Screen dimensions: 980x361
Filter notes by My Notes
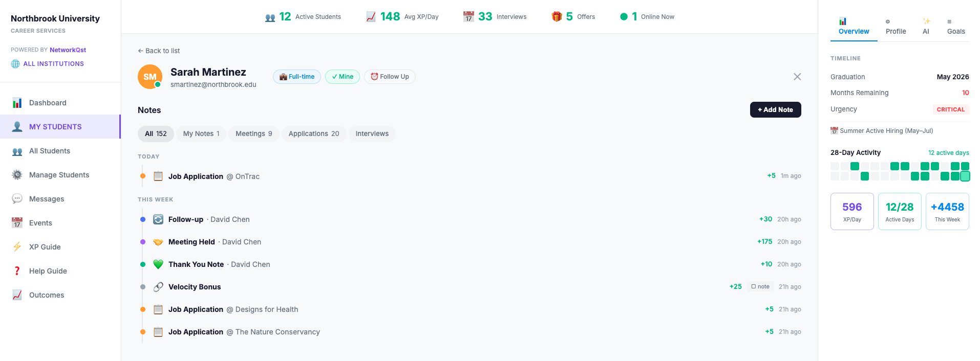201,134
